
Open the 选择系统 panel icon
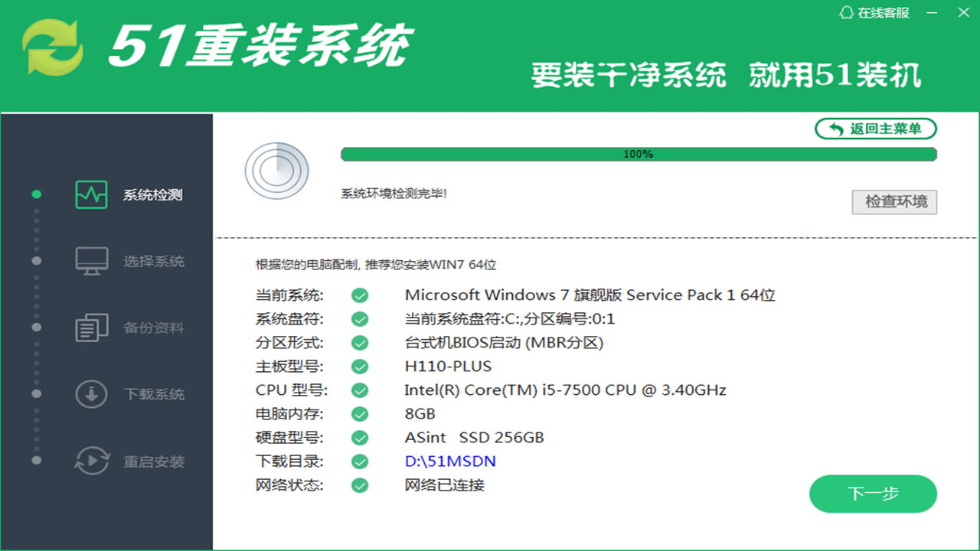pos(91,260)
